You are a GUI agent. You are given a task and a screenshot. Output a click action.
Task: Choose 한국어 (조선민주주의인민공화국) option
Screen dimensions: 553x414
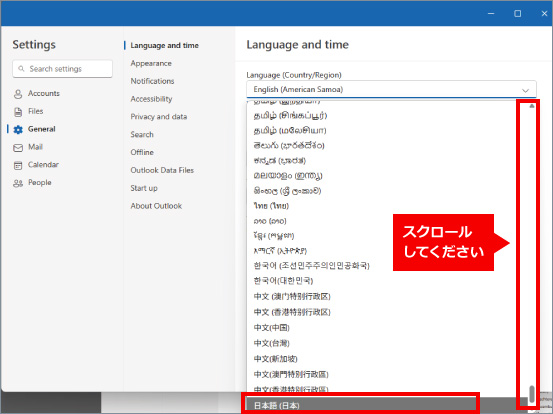point(311,266)
